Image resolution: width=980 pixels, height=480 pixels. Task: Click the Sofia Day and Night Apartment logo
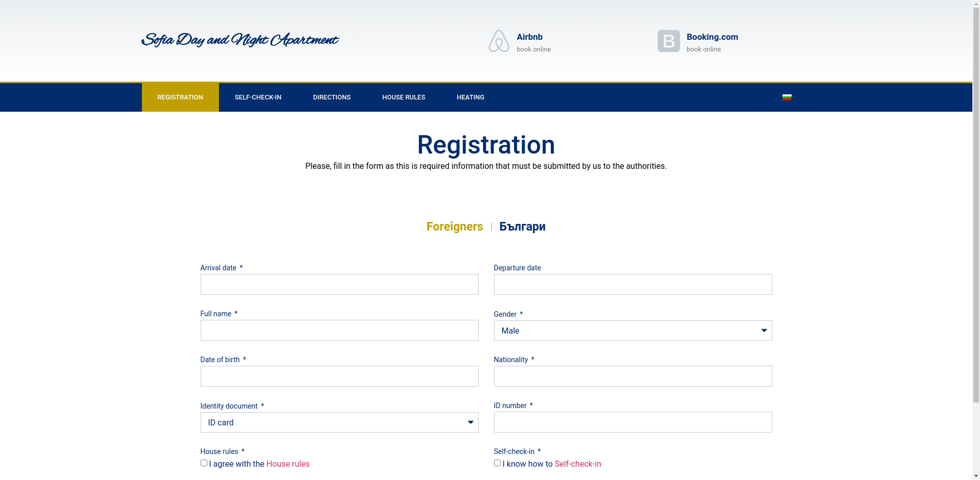coord(239,40)
